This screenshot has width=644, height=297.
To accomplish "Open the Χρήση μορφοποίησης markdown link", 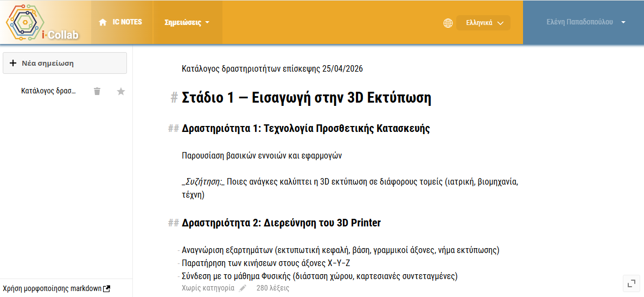I will pyautogui.click(x=53, y=288).
